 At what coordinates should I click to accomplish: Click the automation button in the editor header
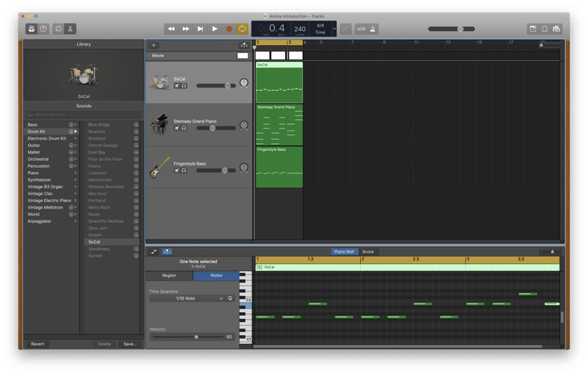coord(154,252)
